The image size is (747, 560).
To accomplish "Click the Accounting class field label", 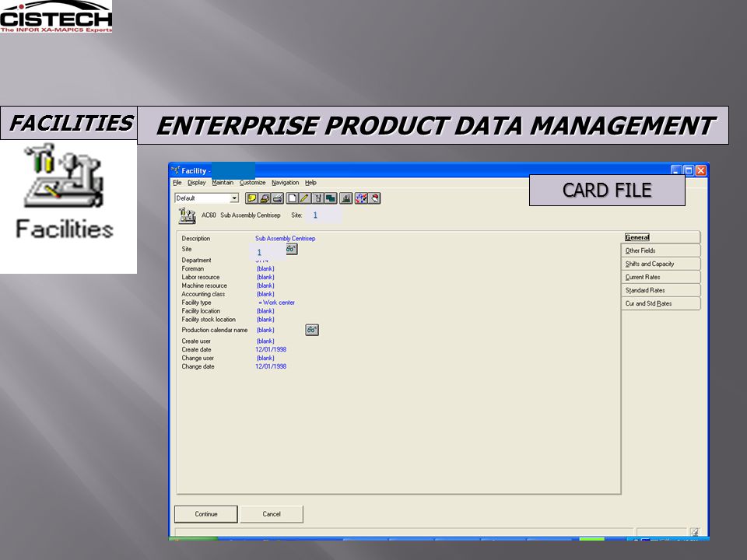I will click(x=203, y=294).
